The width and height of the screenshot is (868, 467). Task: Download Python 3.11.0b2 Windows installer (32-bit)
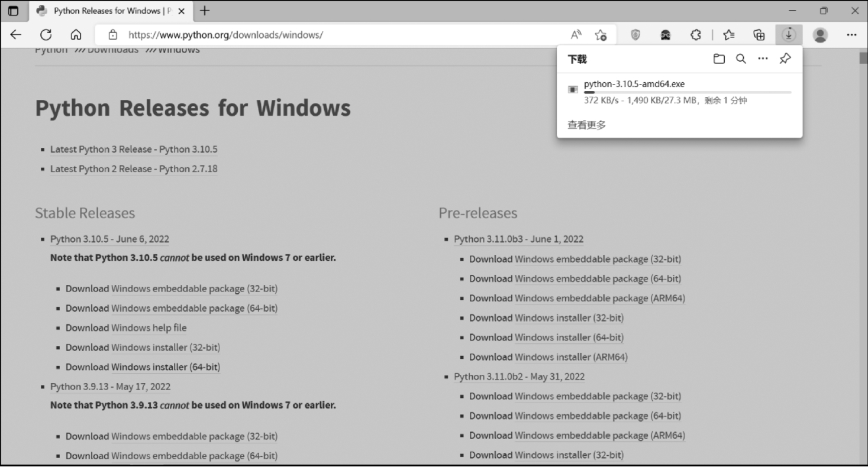[569, 455]
